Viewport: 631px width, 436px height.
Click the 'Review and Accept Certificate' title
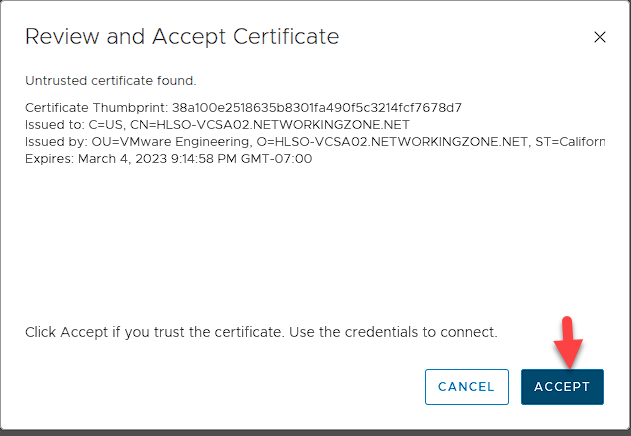click(182, 37)
